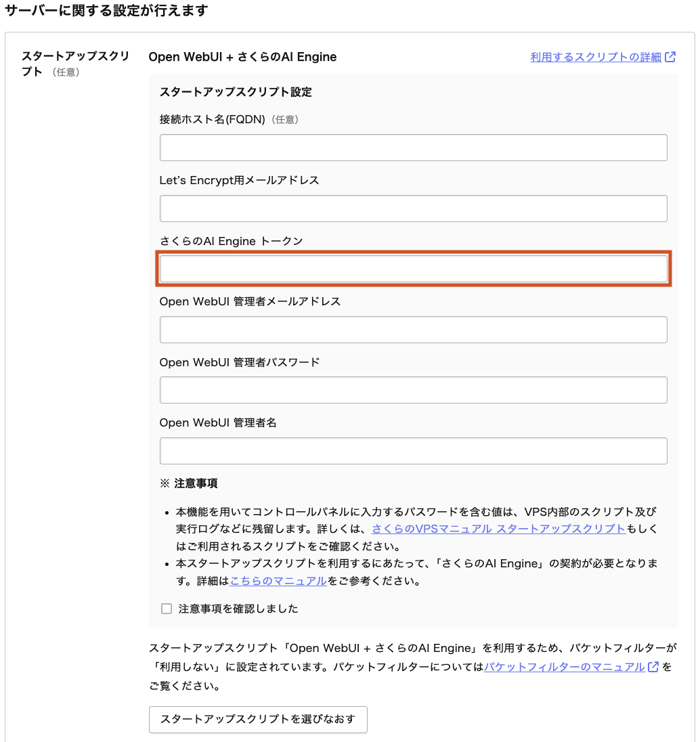Open the 利用するスクリプトの詳細 link
Screen dimensions: 700x742
coord(596,58)
